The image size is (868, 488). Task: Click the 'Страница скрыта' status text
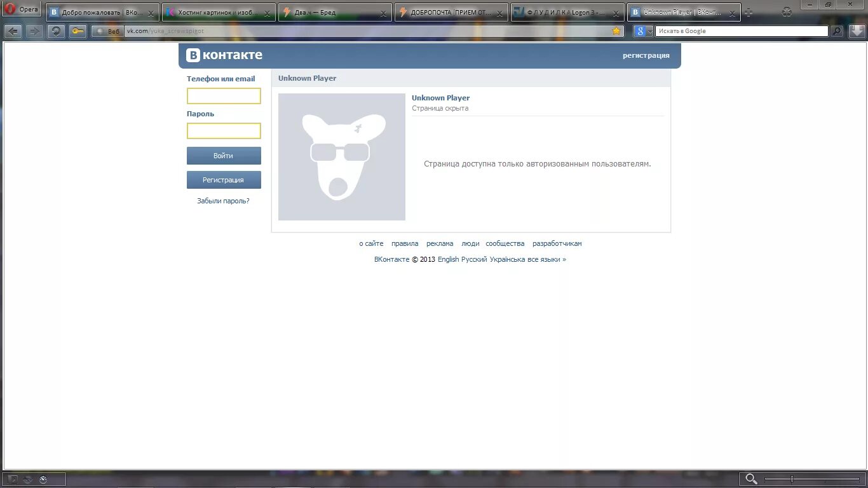pos(440,108)
